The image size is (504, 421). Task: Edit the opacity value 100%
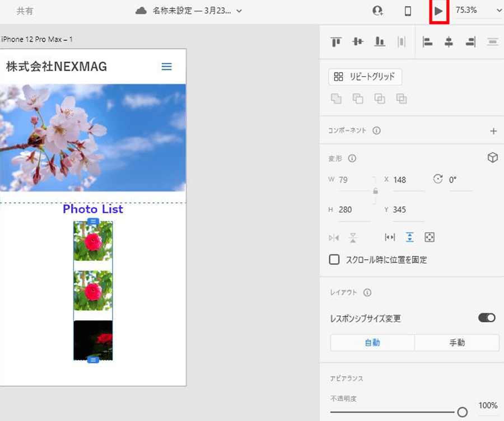(488, 405)
